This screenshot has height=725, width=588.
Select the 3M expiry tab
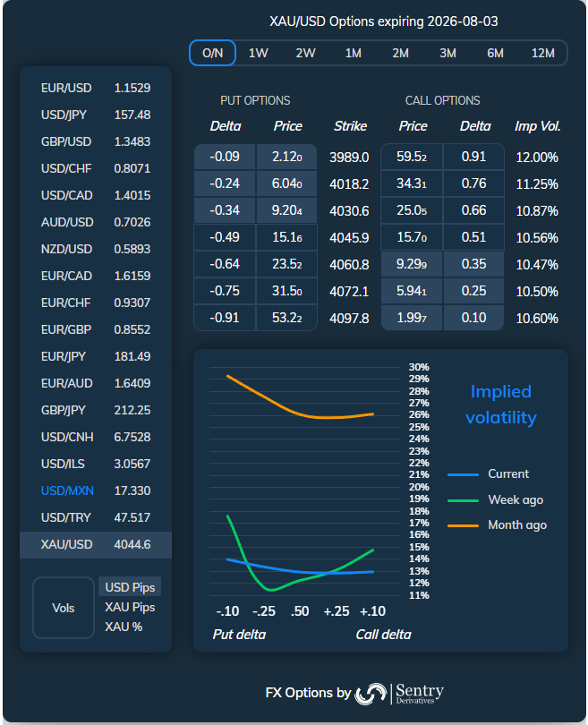[x=447, y=53]
